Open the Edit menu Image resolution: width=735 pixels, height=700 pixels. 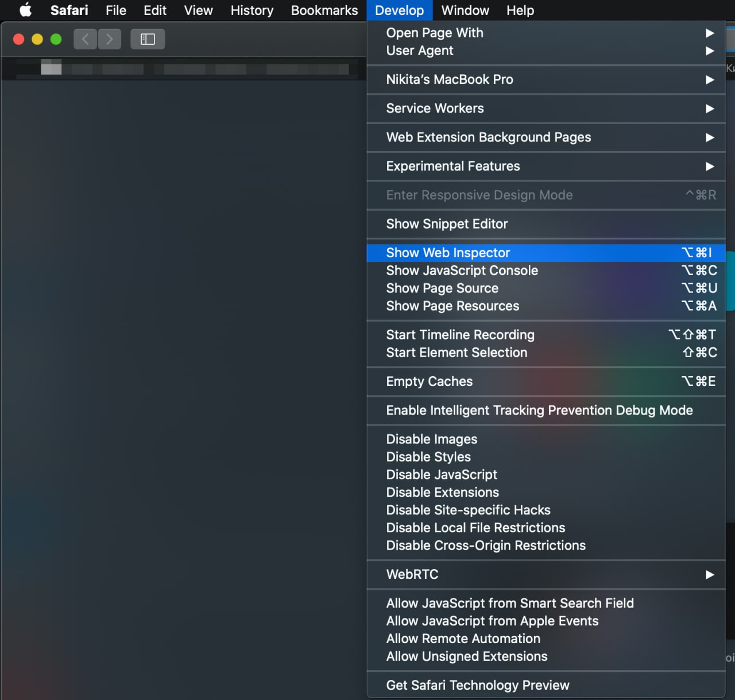click(x=155, y=10)
